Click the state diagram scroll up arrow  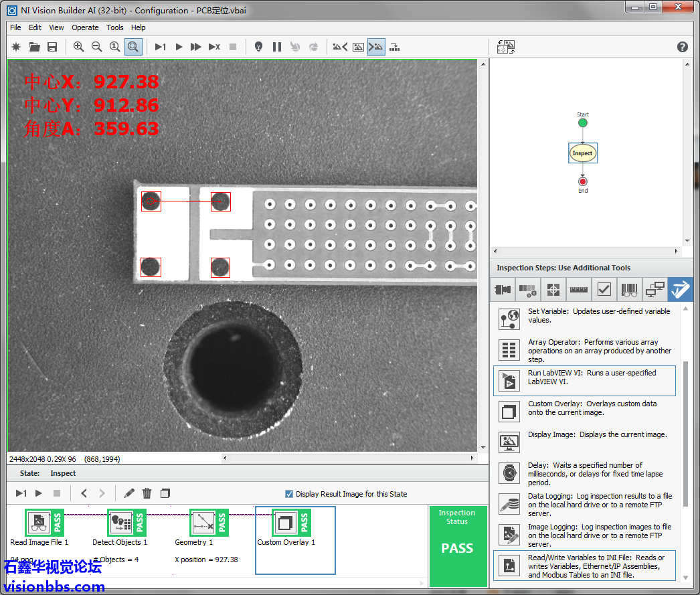point(687,64)
